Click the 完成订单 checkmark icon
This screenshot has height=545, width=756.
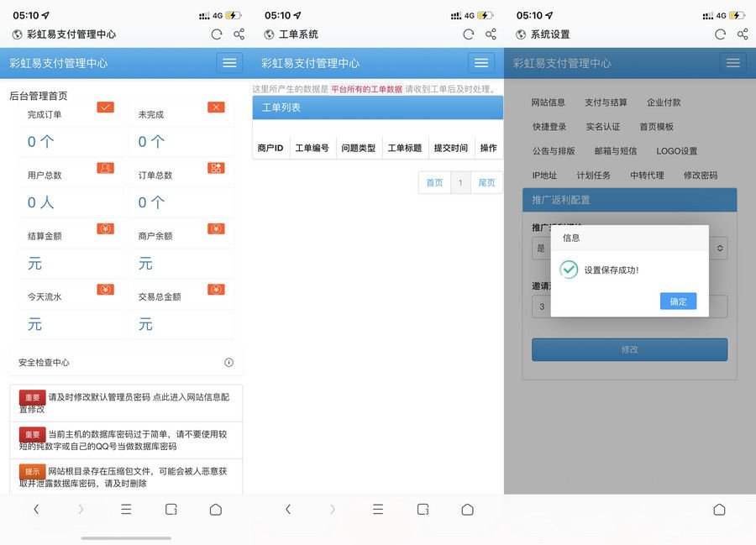tap(106, 107)
